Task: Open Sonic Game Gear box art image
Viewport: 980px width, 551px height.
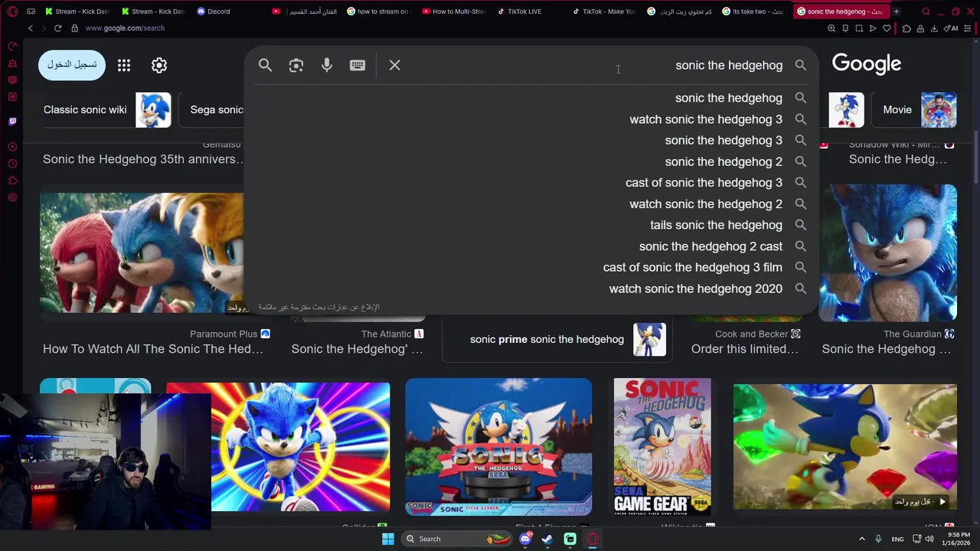Action: 662,446
